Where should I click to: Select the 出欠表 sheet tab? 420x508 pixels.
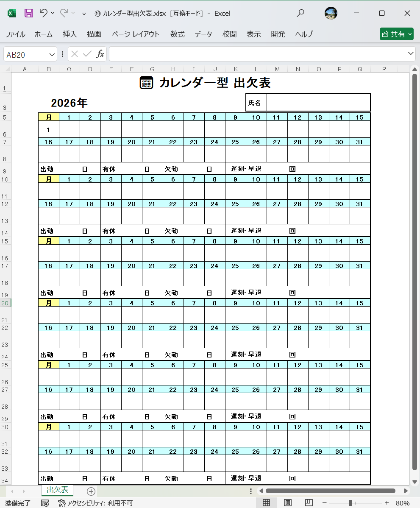57,491
